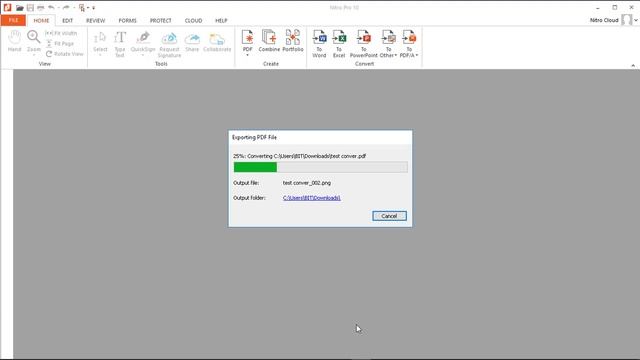The image size is (640, 360).
Task: Minimize the Nitro Pro window
Action: coord(598,8)
